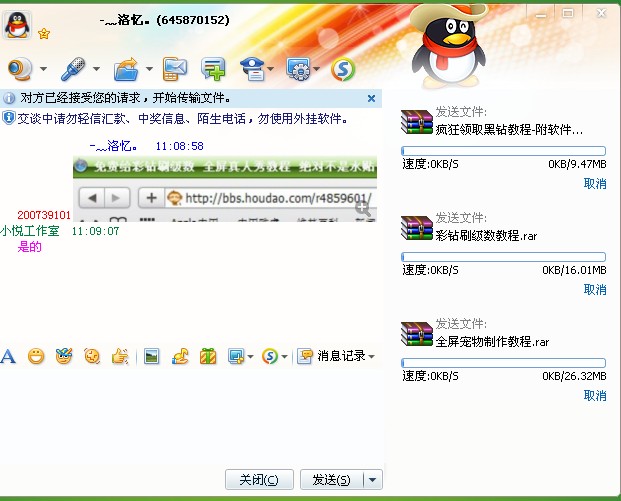Send a window shake nudge icon
621x501 pixels.
click(92, 356)
